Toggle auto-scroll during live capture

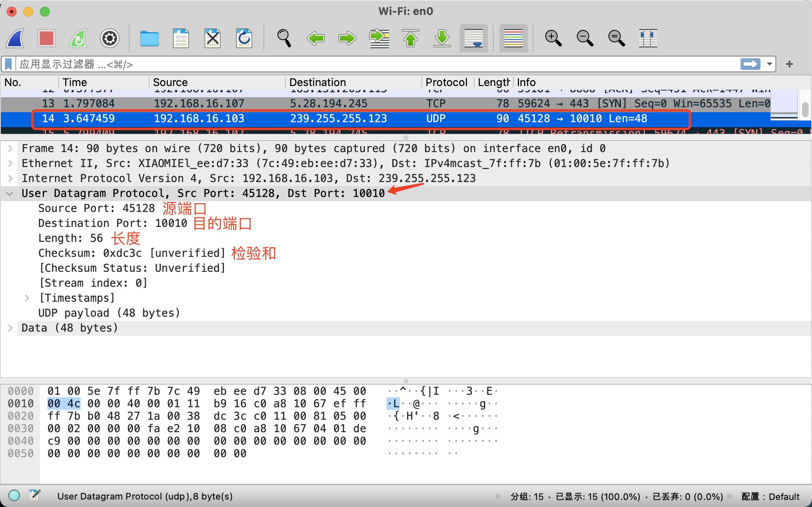[x=473, y=39]
